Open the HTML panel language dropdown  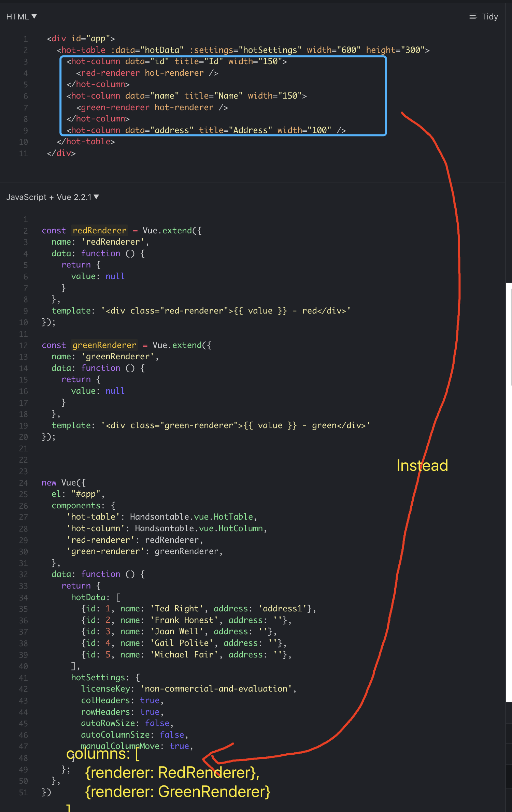click(22, 16)
